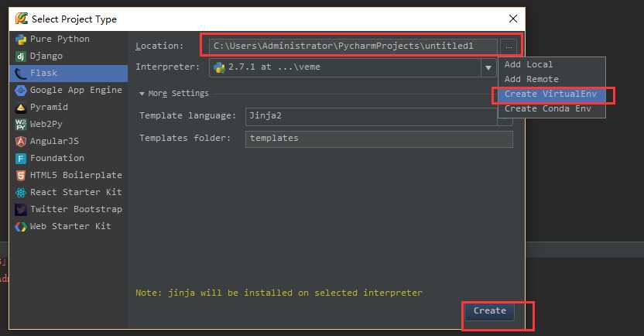
Task: Select React Starter Kit project type
Action: (69, 192)
